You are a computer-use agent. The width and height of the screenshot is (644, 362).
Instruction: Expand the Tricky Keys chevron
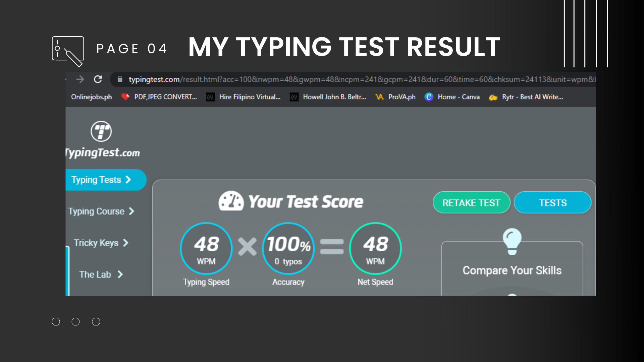pyautogui.click(x=126, y=243)
